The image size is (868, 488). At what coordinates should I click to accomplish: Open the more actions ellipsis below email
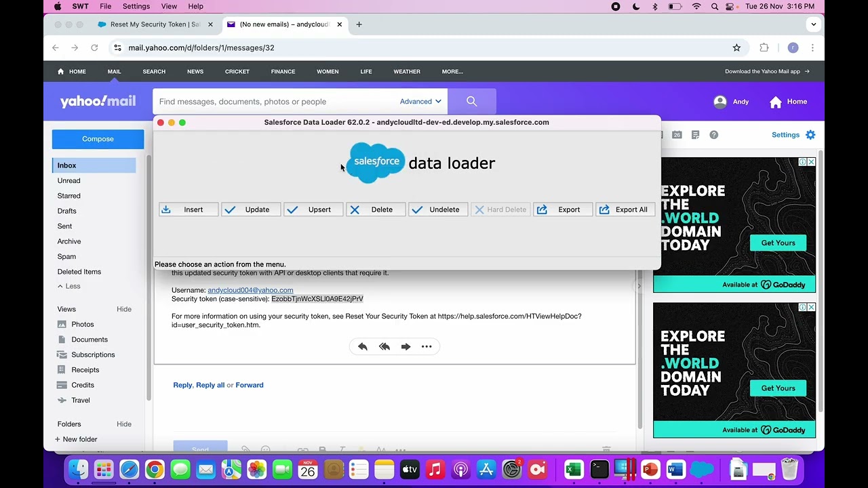click(x=427, y=346)
